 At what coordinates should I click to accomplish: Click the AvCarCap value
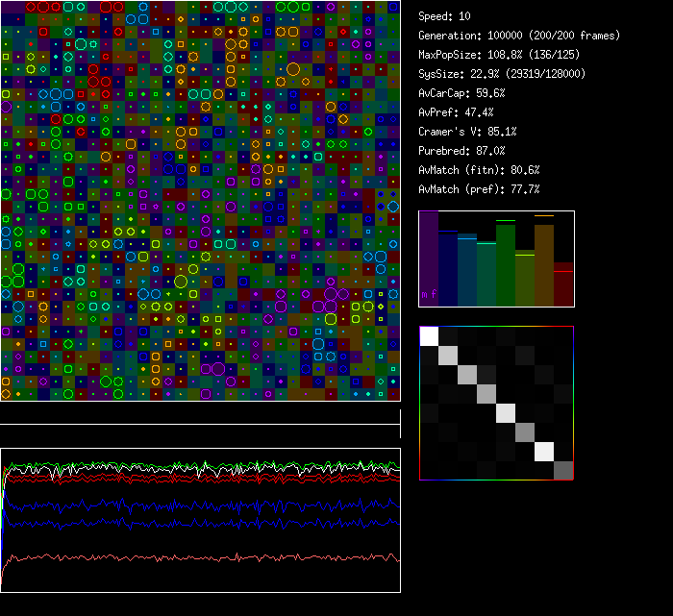click(461, 93)
